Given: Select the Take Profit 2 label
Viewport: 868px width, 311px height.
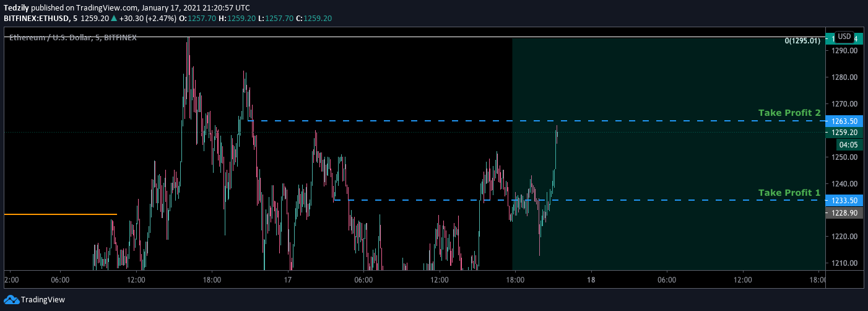Looking at the screenshot, I should [789, 113].
